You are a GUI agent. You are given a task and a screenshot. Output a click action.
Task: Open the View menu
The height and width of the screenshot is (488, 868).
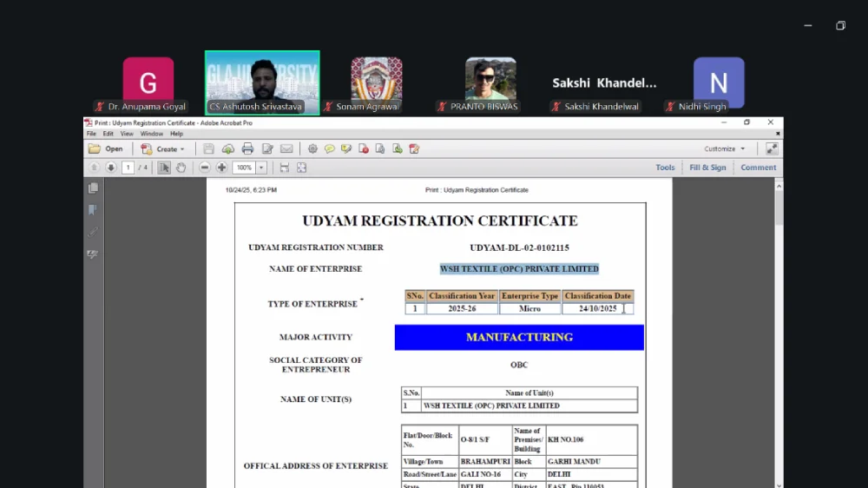pyautogui.click(x=127, y=134)
